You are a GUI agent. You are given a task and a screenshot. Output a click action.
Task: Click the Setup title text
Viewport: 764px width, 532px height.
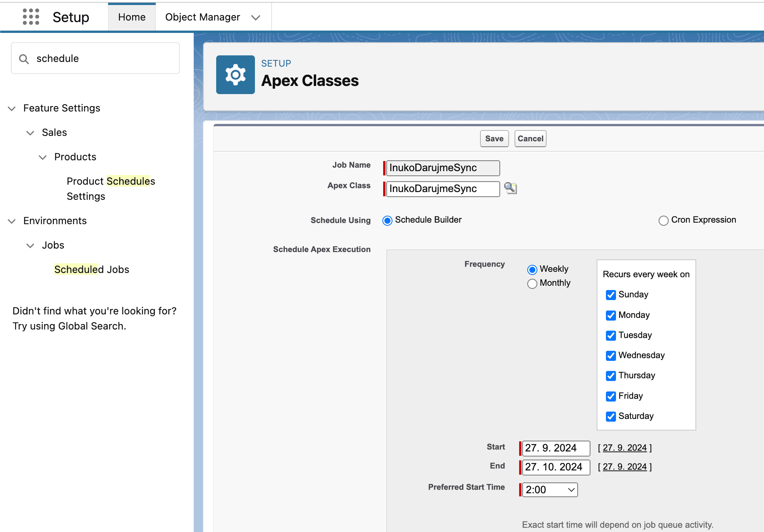coord(71,17)
